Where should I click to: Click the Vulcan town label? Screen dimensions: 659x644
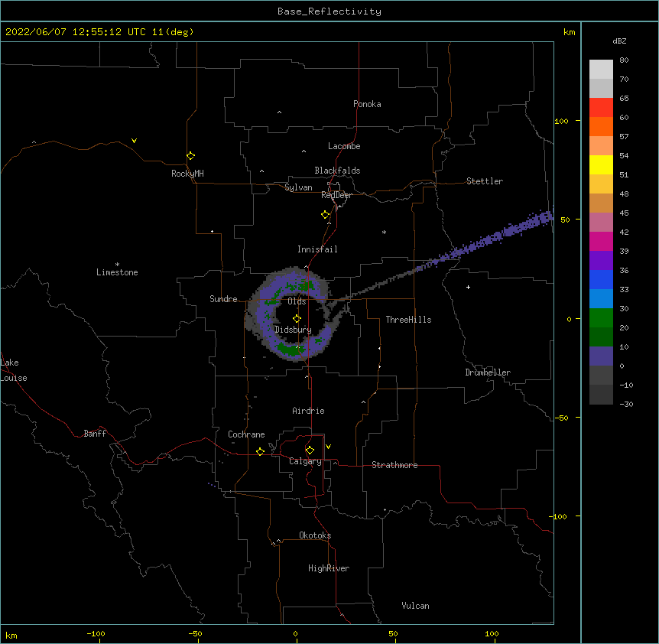pos(415,606)
